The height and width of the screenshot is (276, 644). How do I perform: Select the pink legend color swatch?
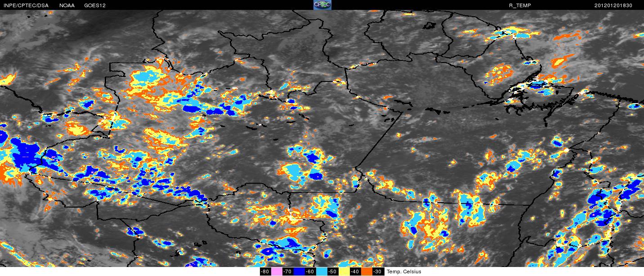coord(277,271)
